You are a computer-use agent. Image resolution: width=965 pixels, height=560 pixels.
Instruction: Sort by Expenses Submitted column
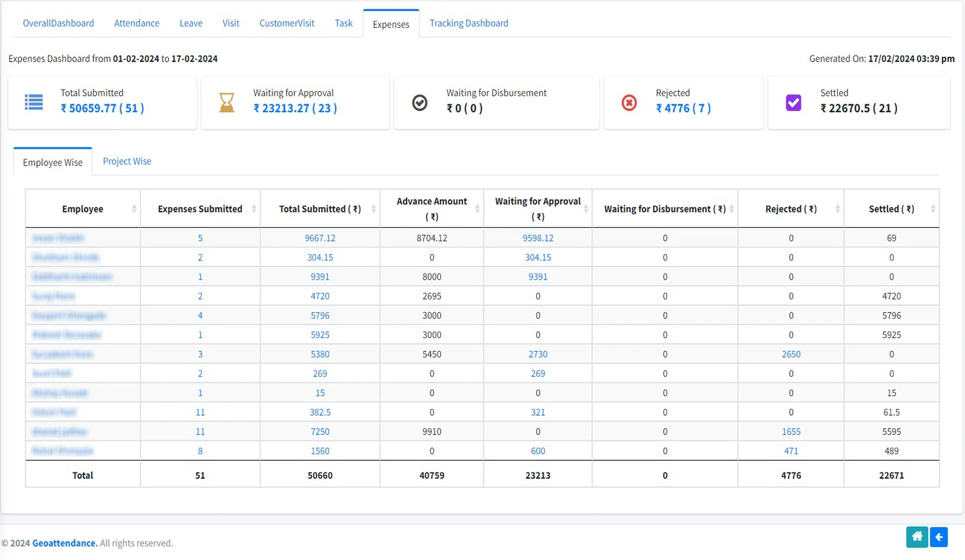[x=254, y=209]
